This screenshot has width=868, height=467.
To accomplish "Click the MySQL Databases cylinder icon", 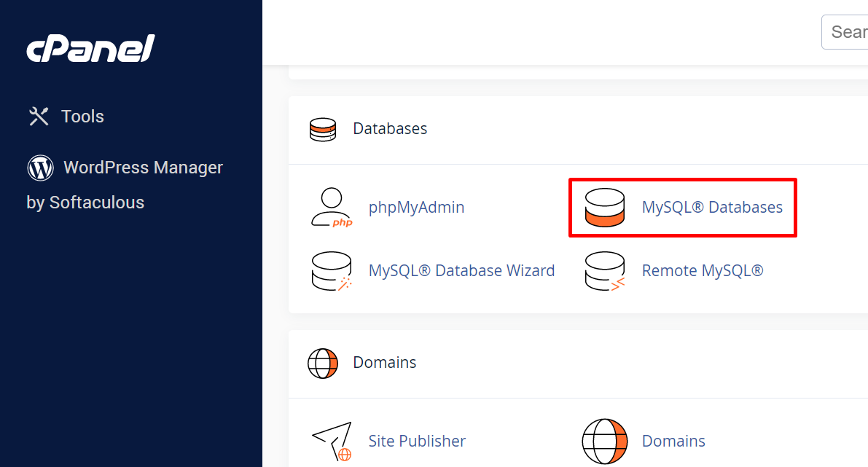I will tap(604, 208).
